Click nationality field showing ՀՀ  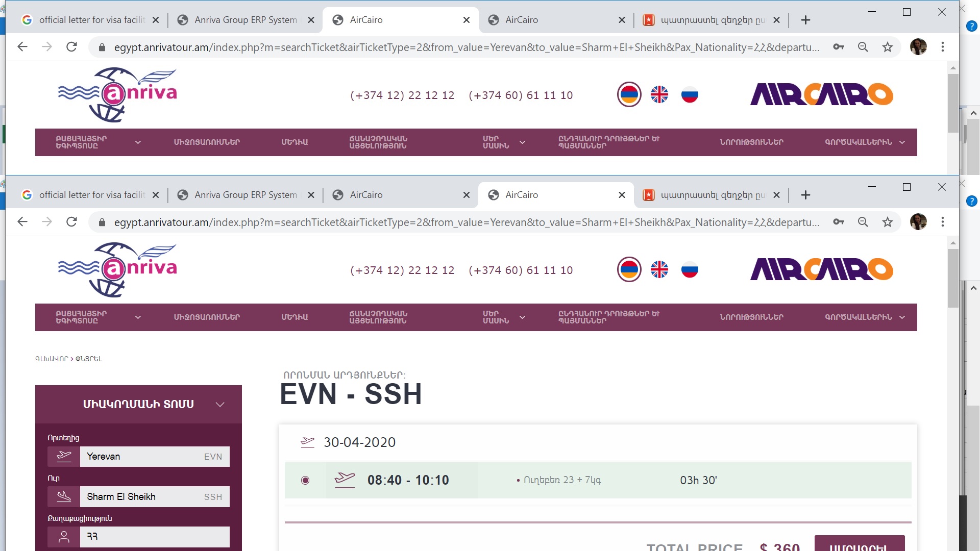(155, 537)
